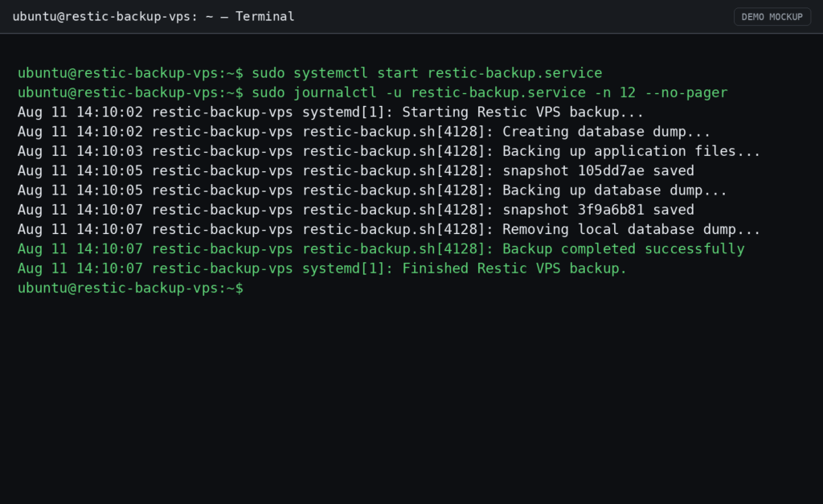Click the terminal window title text
This screenshot has height=504, width=823.
154,17
